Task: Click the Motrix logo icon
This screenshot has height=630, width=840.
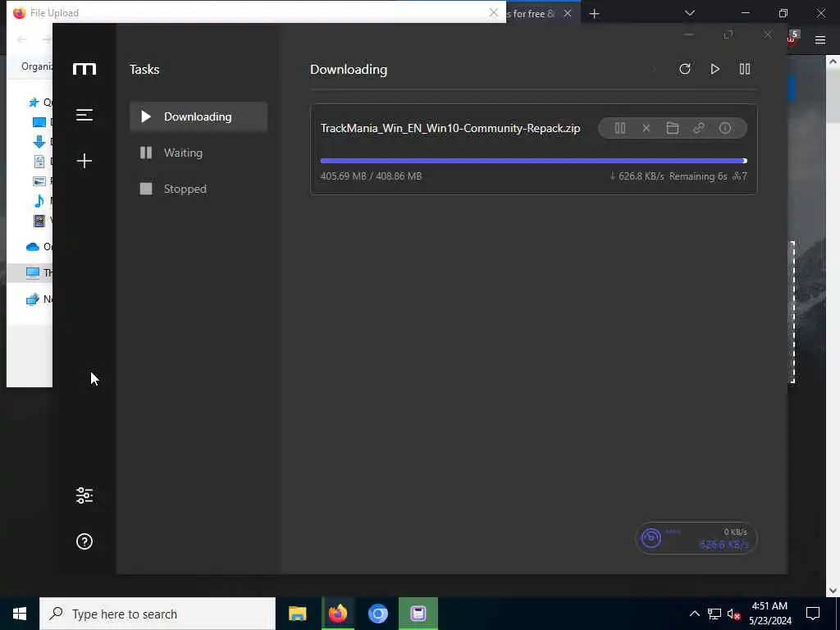Action: [x=84, y=69]
